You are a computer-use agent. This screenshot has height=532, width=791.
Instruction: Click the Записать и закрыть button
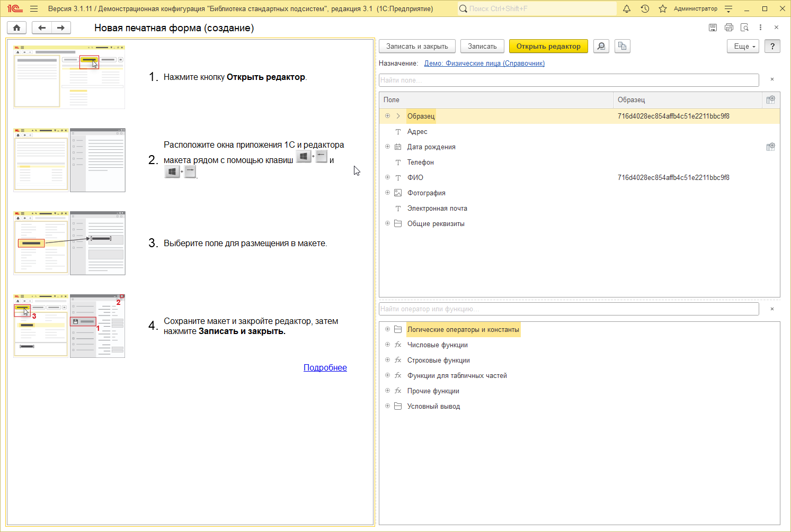[417, 46]
